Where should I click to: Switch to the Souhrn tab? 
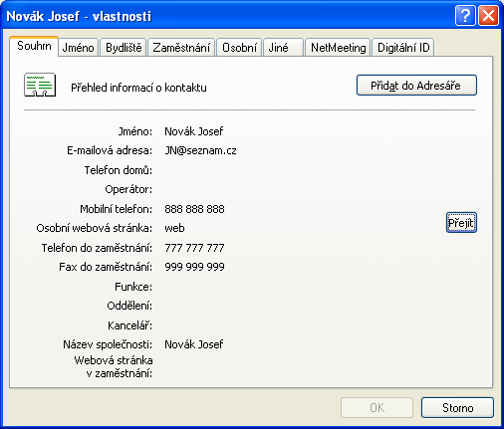click(x=34, y=46)
